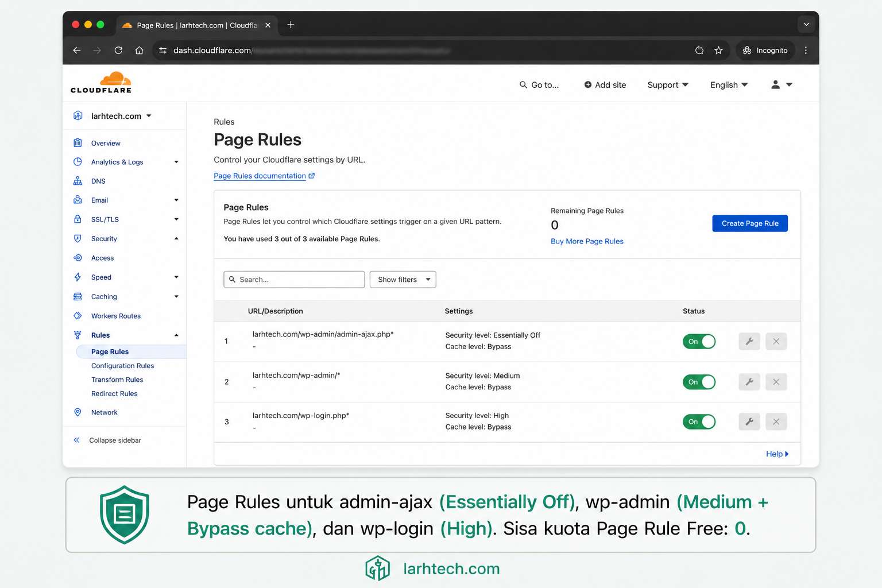Edit rule for wp-admin/admin-ajax.php wrench icon
The height and width of the screenshot is (588, 882).
click(749, 341)
